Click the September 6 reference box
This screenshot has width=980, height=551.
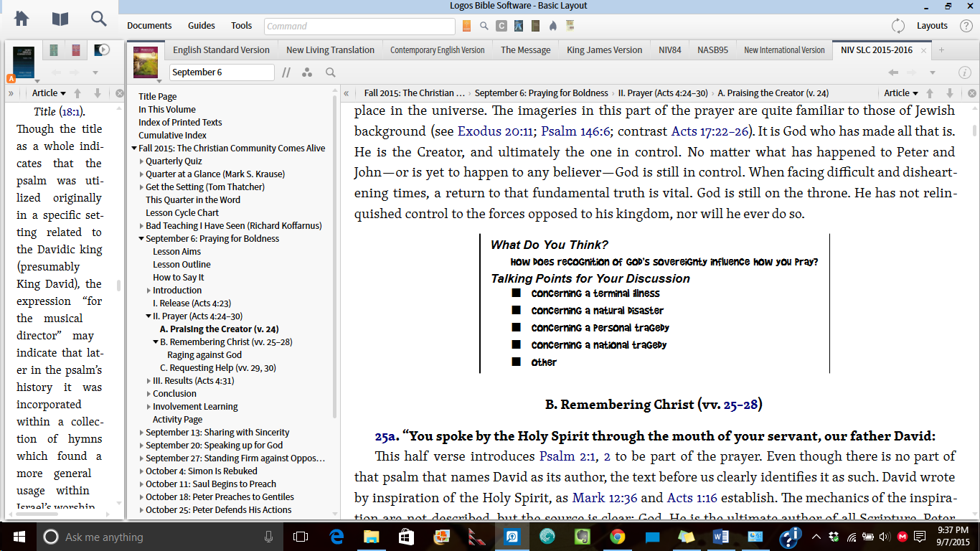pos(222,72)
